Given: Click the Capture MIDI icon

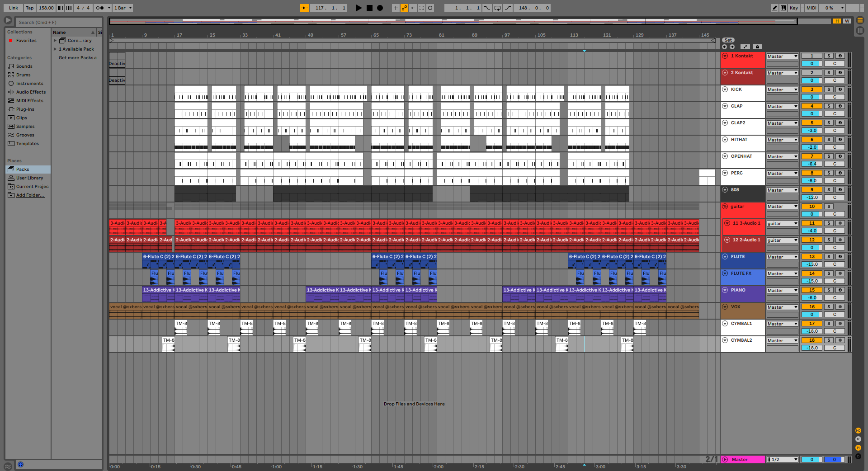Looking at the screenshot, I should click(421, 8).
